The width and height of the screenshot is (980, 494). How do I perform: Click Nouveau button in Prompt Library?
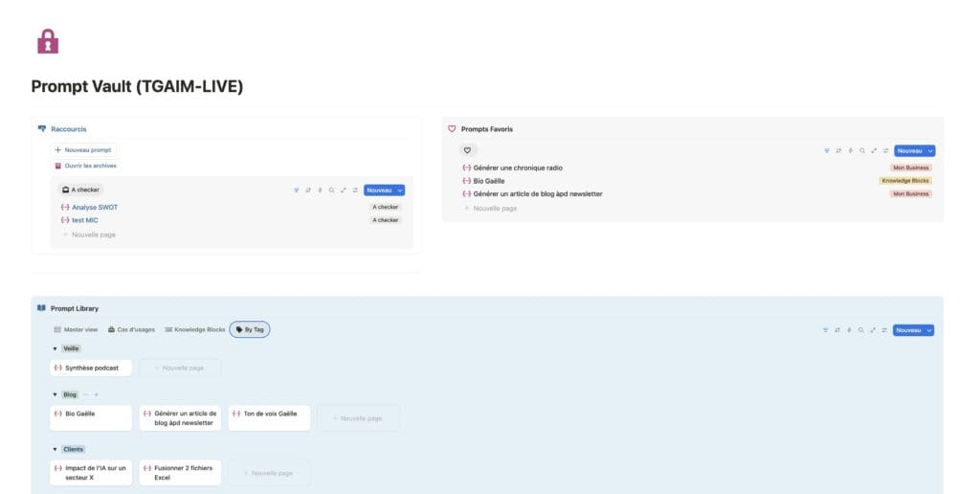click(909, 330)
